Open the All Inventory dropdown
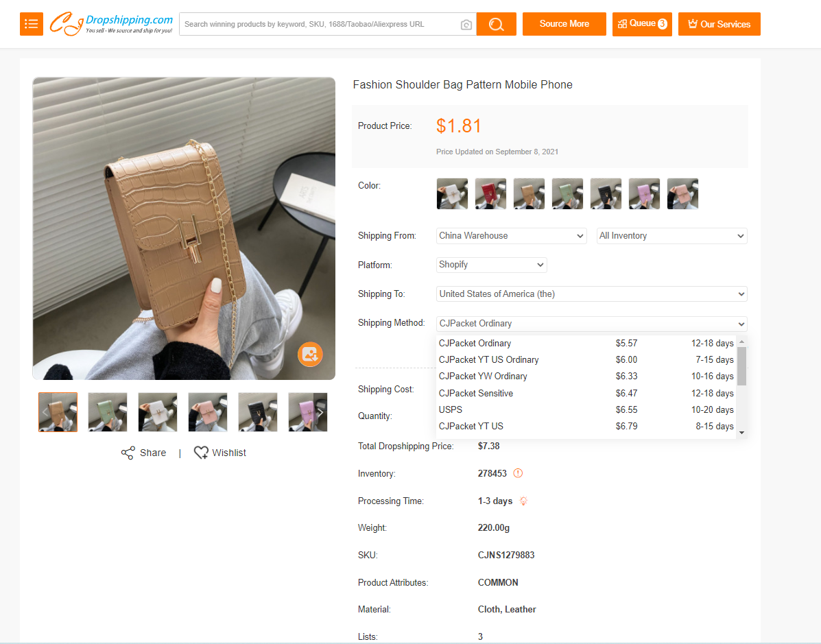The image size is (821, 644). pyautogui.click(x=671, y=236)
